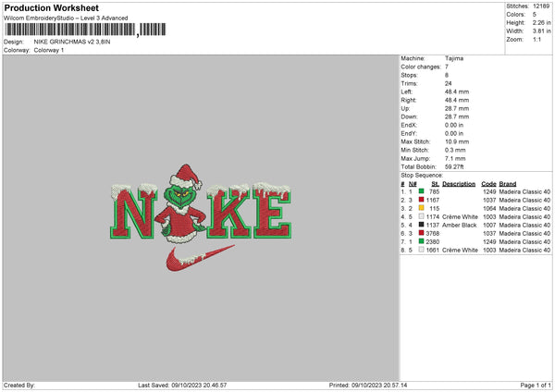
Task: Click design name 'NIKE GRINCHMAS v2 3,8IN'
Action: (x=72, y=42)
